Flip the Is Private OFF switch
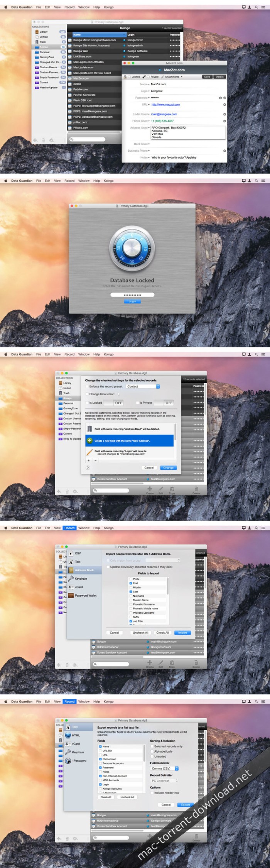This screenshot has height=868, width=270. 164,403
